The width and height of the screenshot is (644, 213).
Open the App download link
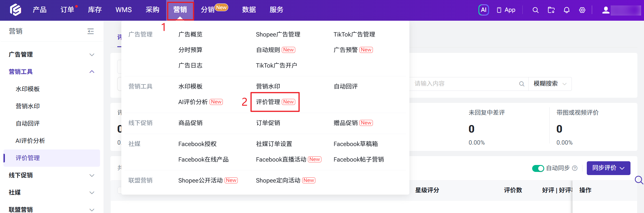(x=506, y=10)
